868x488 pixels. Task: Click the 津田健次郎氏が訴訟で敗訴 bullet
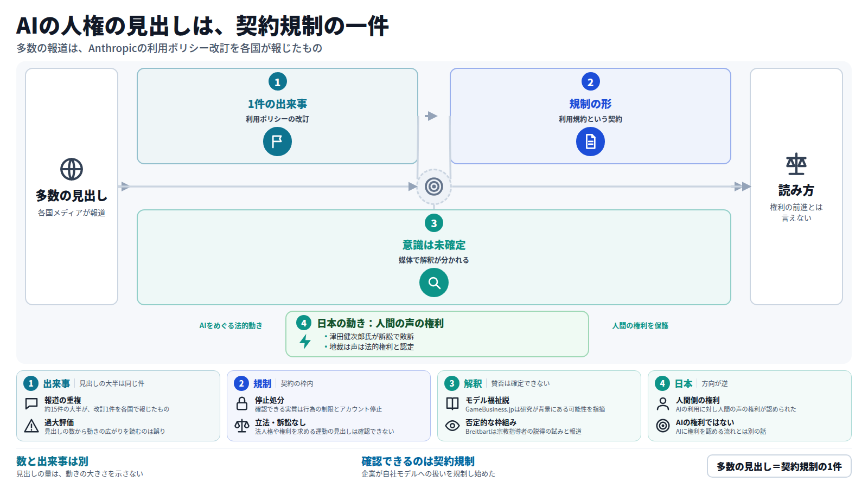point(369,337)
